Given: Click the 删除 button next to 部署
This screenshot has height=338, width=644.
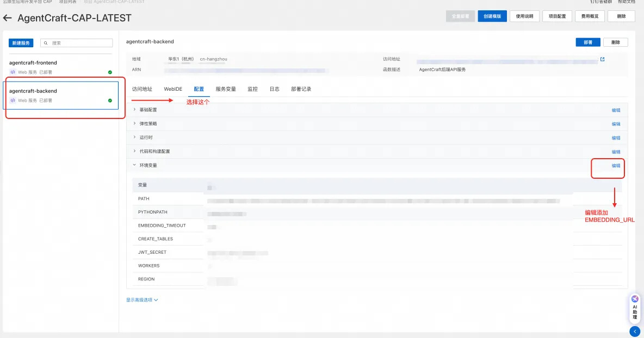Looking at the screenshot, I should (616, 42).
